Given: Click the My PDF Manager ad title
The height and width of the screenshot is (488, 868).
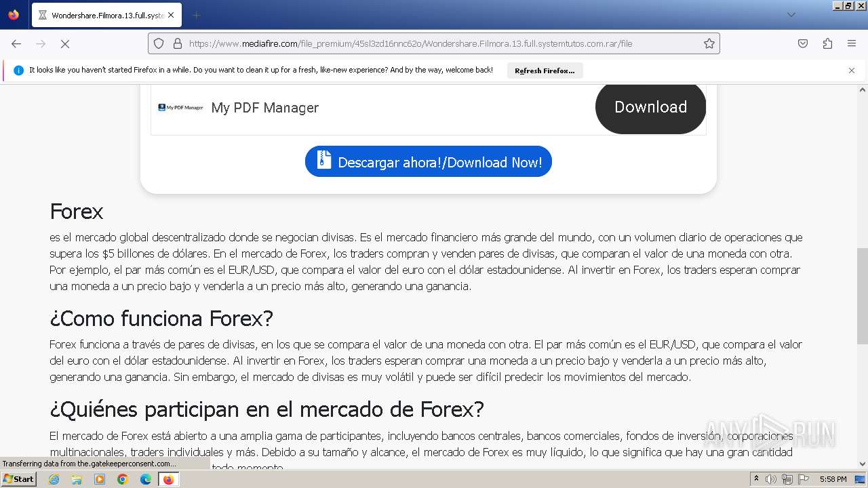Looking at the screenshot, I should (x=265, y=108).
